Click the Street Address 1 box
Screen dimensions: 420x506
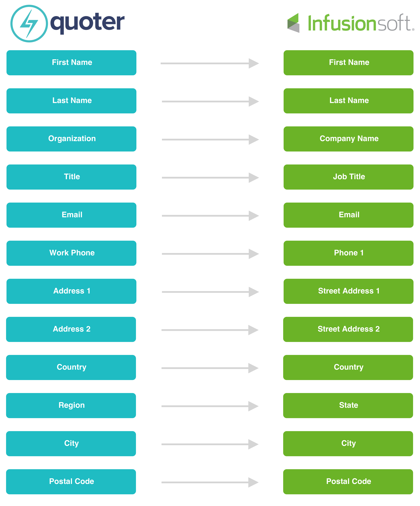(348, 291)
